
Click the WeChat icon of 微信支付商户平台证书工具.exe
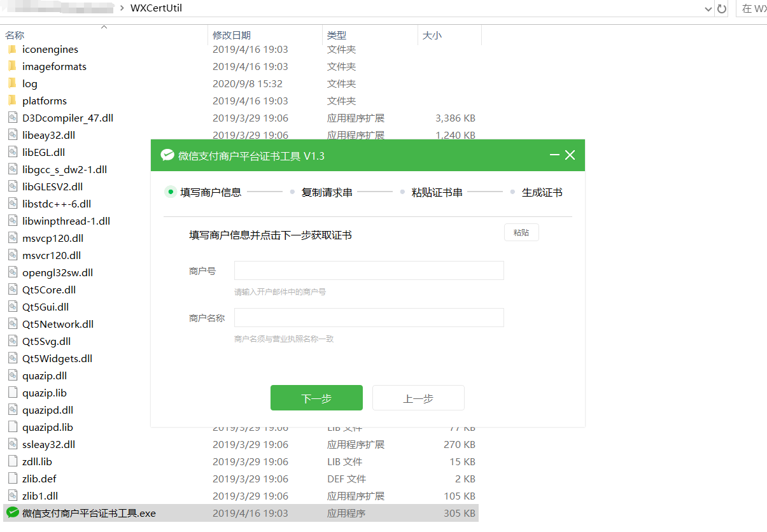13,513
